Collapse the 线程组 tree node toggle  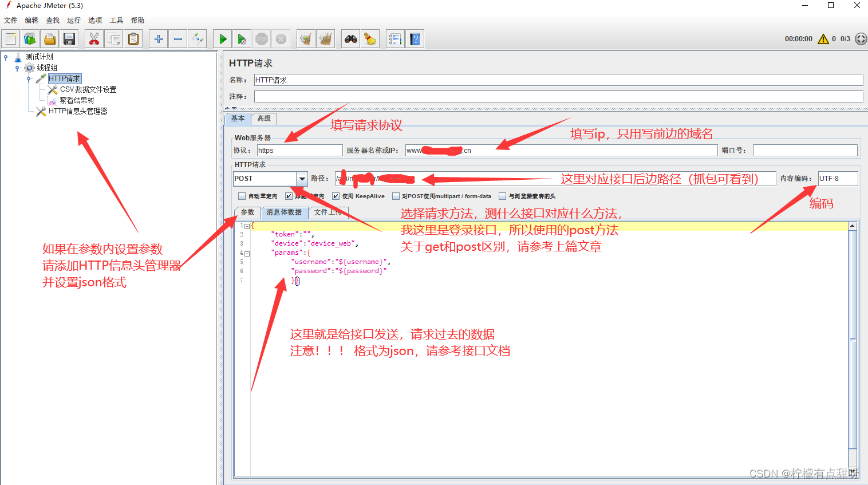tap(17, 68)
